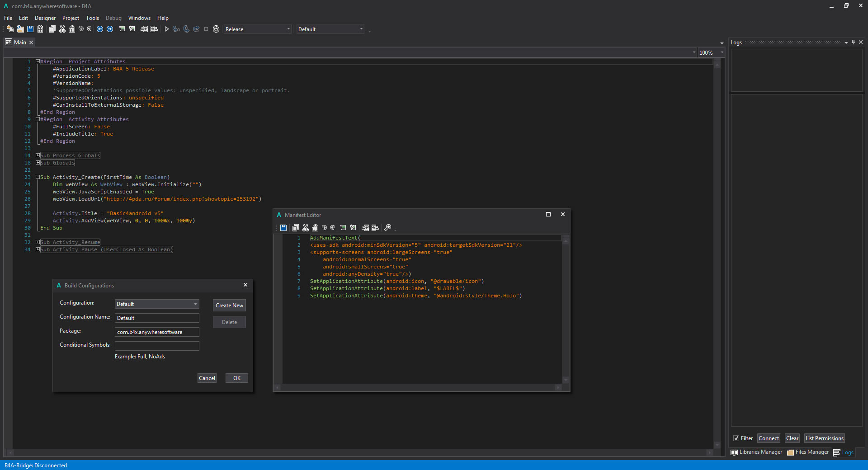Image resolution: width=868 pixels, height=470 pixels.
Task: Open the Default build configuration dropdown in toolbar
Action: (330, 29)
